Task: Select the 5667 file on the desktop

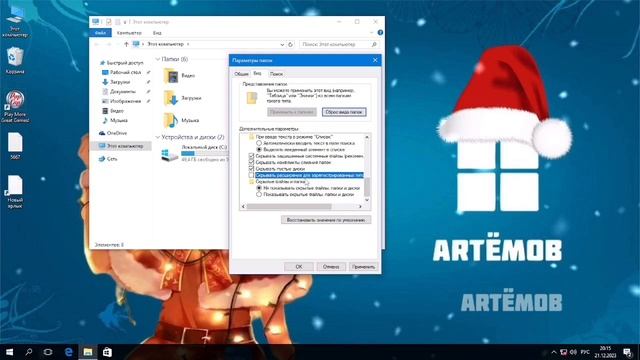Action: [x=15, y=146]
